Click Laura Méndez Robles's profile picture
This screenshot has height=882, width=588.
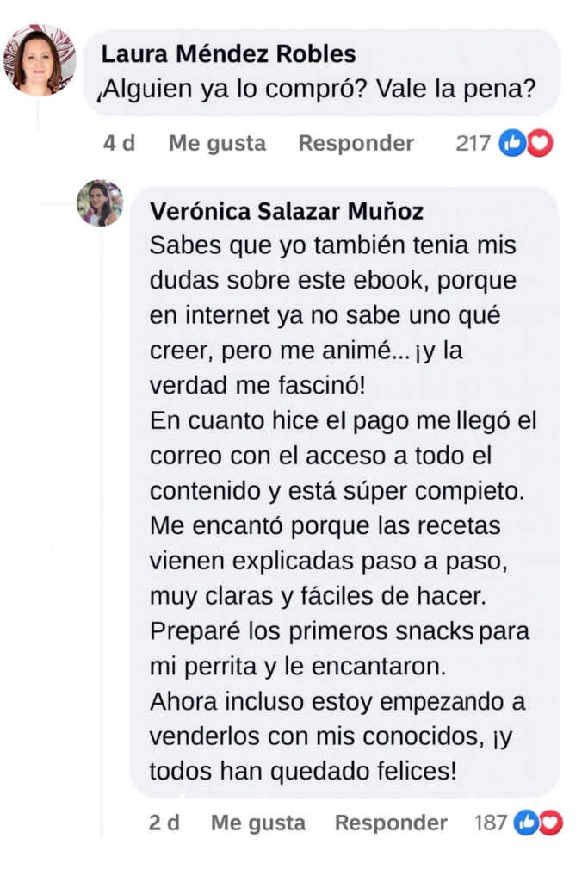click(39, 59)
